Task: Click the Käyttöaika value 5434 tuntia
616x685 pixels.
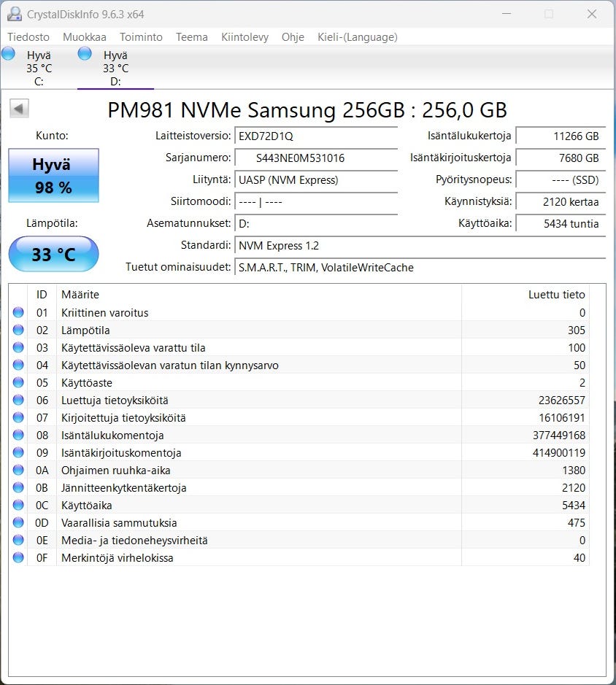Action: 561,223
